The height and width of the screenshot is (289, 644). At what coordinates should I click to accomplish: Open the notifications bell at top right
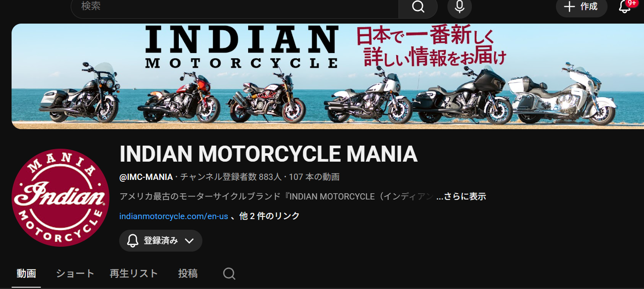pyautogui.click(x=625, y=7)
